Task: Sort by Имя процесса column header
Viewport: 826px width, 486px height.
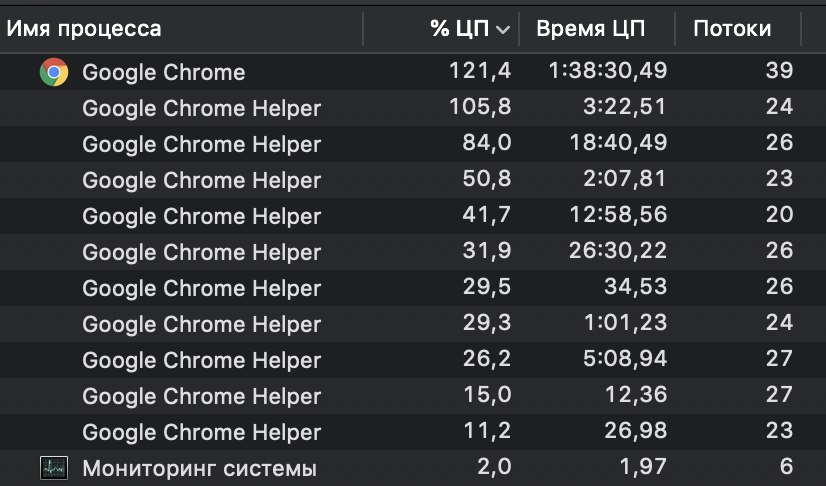Action: tap(84, 28)
